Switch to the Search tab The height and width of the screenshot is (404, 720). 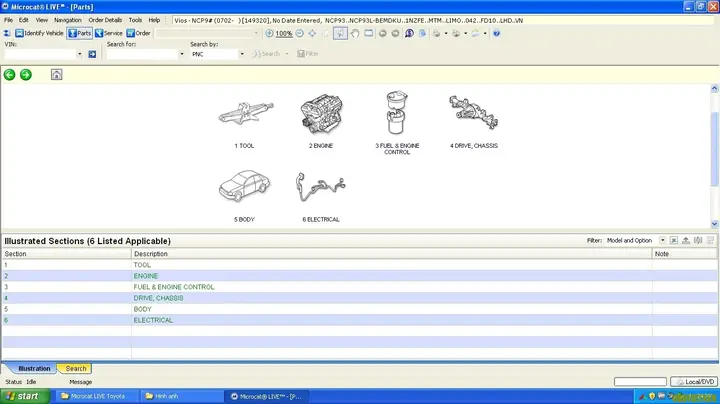click(75, 369)
